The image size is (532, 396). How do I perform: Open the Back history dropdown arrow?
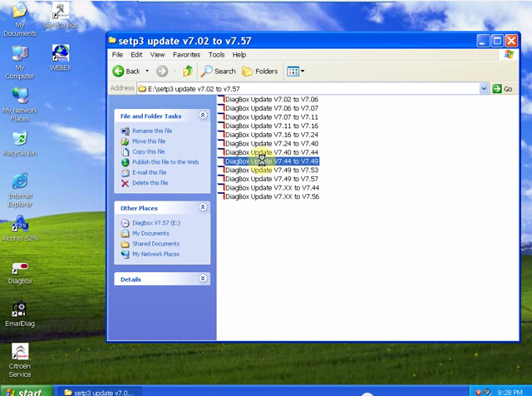(147, 71)
